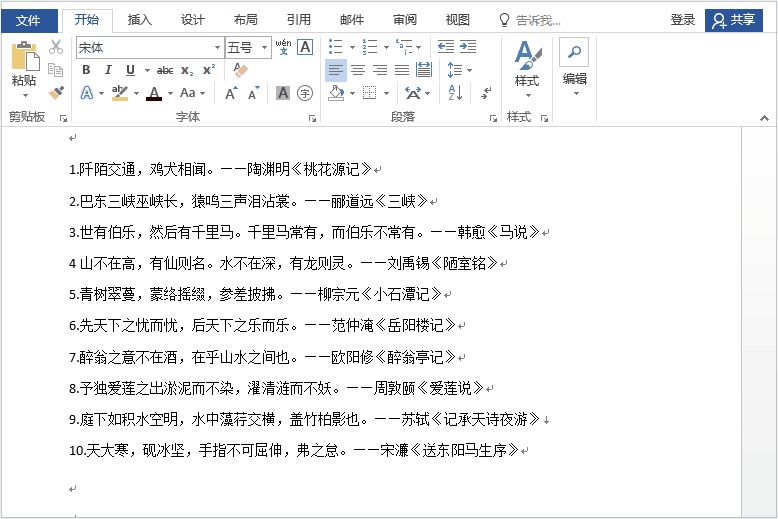The image size is (778, 519).
Task: Switch to the 引用 References tab
Action: coord(299,20)
